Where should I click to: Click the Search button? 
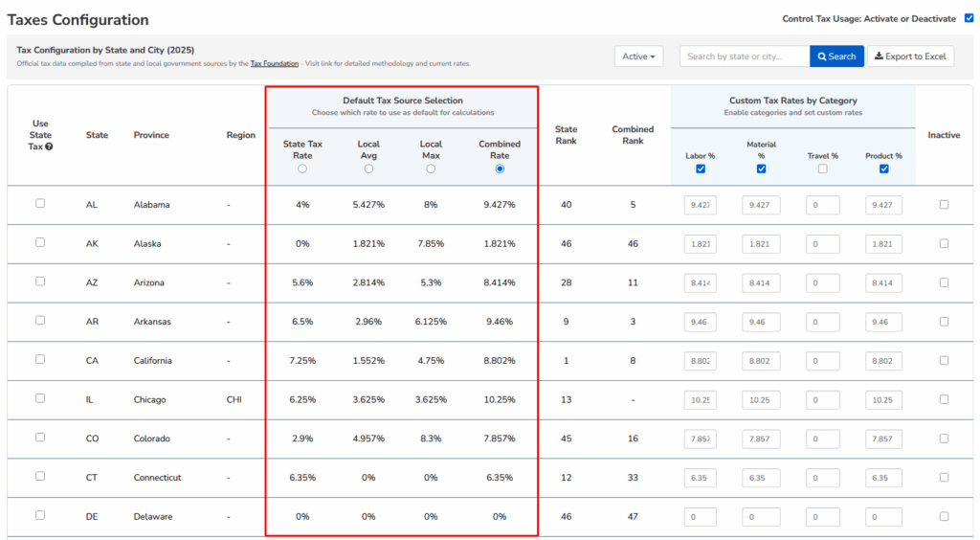coord(836,56)
